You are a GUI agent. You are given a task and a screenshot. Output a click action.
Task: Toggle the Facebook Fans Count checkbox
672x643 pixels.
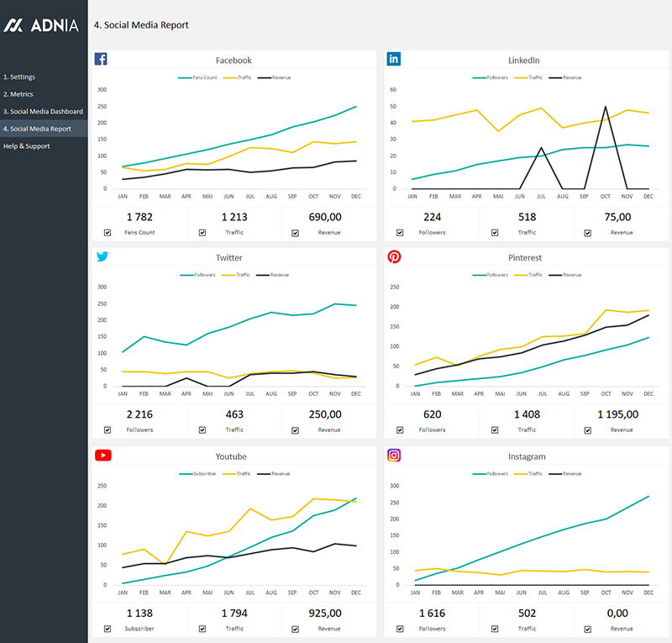click(107, 233)
